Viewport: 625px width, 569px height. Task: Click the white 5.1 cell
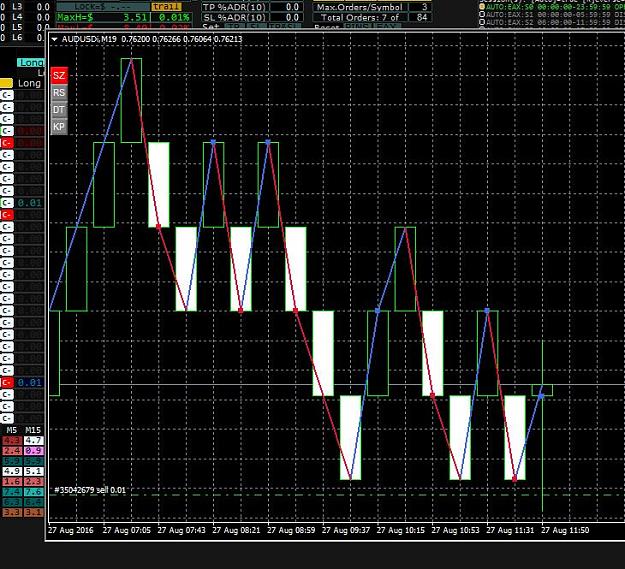[33, 471]
